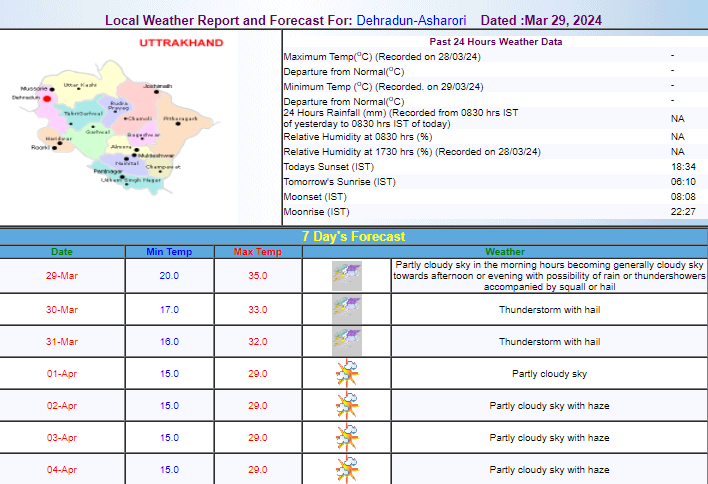Click the Max Temp column header
Screen dimensions: 708x484
click(x=257, y=251)
